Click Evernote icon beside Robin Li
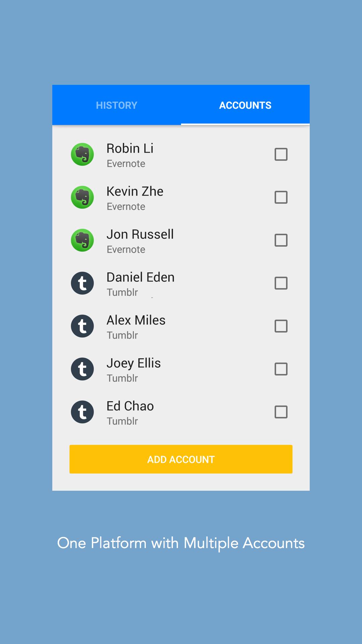362x644 pixels. coord(82,154)
